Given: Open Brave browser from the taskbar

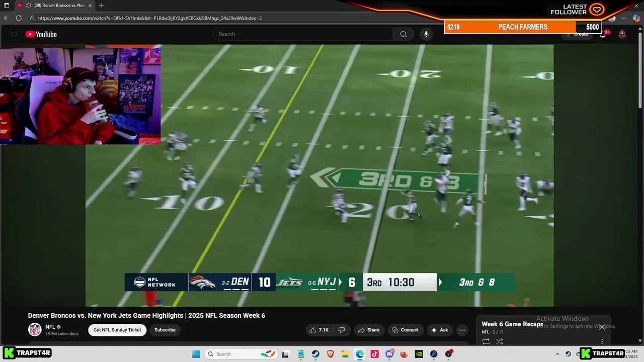Looking at the screenshot, I should [331, 354].
